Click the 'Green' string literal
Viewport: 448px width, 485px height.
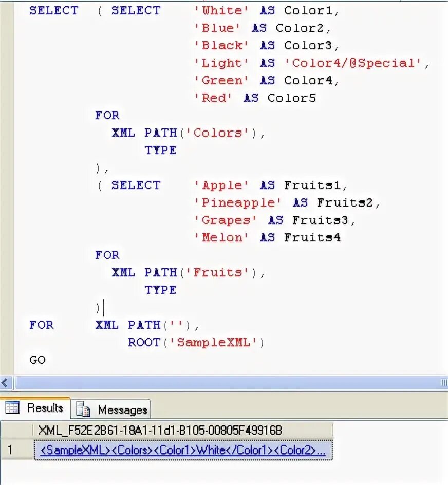[221, 81]
